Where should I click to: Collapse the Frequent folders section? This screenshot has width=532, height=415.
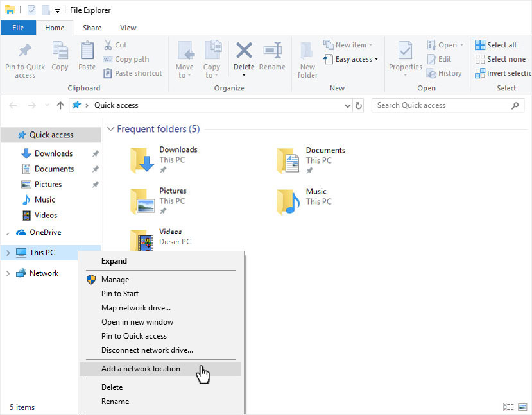[x=110, y=129]
